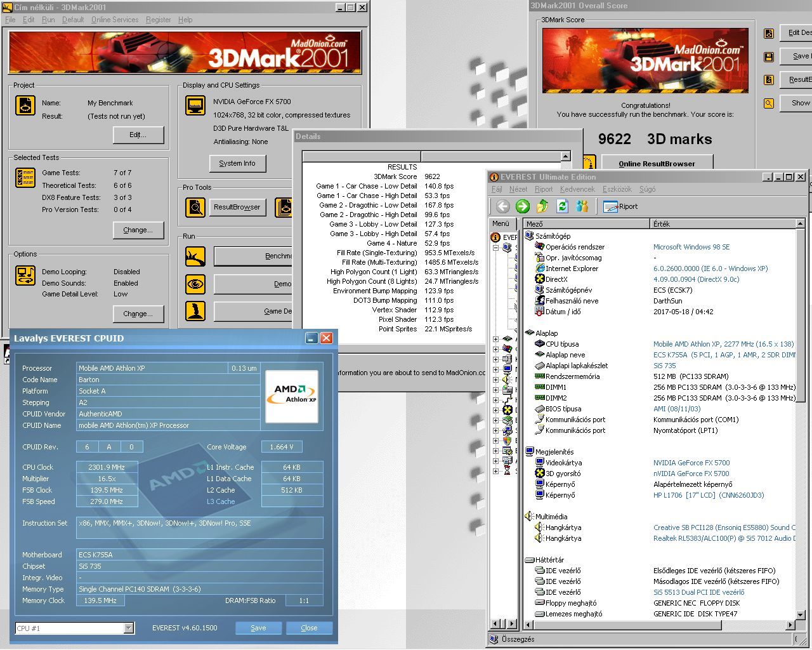Click the Game Demo joystick icon
The image size is (812, 650).
point(195,311)
